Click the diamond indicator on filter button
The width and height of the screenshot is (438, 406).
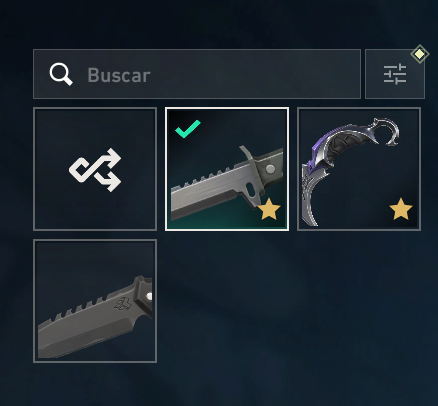420,54
